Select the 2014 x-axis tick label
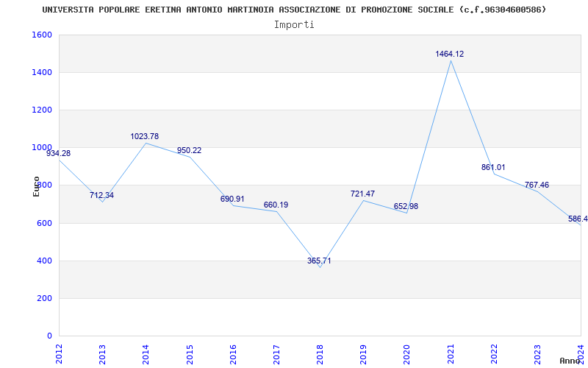 pos(146,354)
